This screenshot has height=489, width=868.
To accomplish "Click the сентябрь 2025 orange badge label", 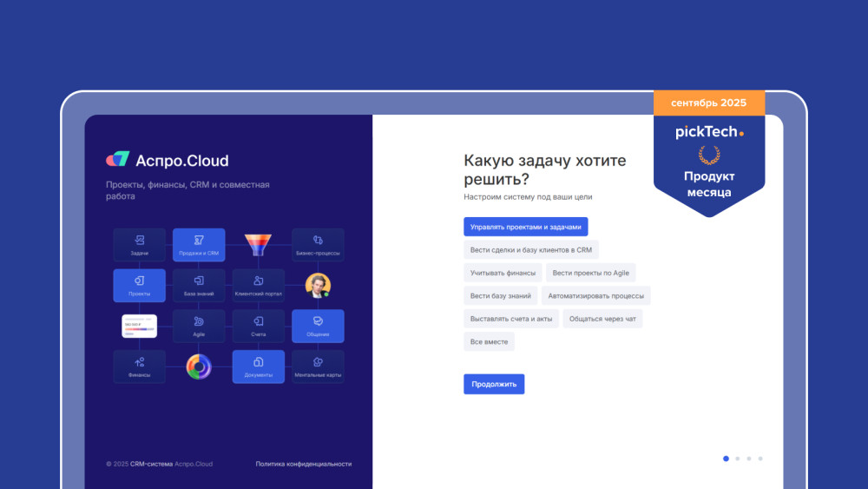I will [x=708, y=103].
